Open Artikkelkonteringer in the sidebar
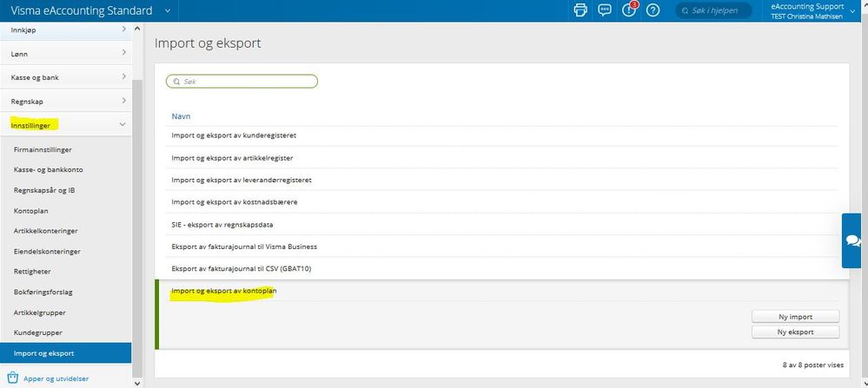 (x=45, y=231)
